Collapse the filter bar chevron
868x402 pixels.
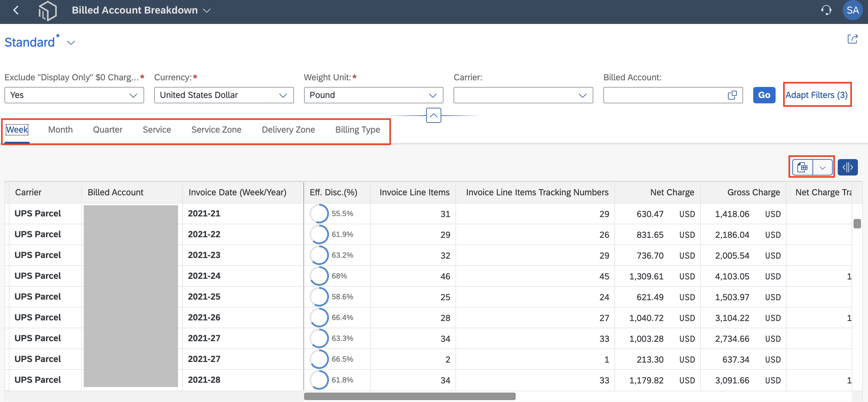coord(433,116)
